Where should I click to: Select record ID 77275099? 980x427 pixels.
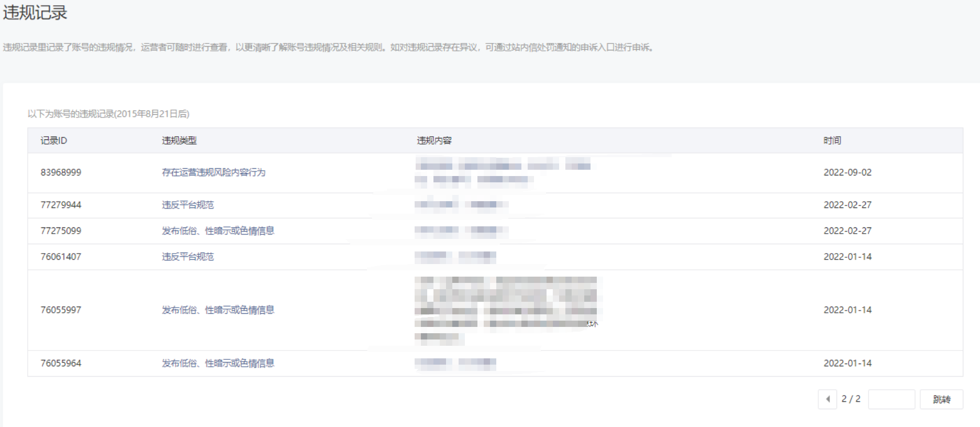click(x=61, y=231)
